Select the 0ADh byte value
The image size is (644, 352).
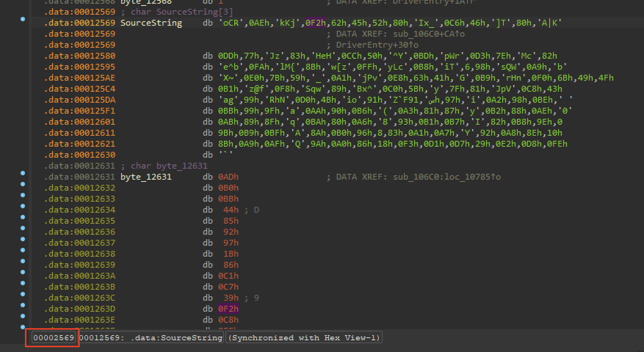[x=228, y=177]
